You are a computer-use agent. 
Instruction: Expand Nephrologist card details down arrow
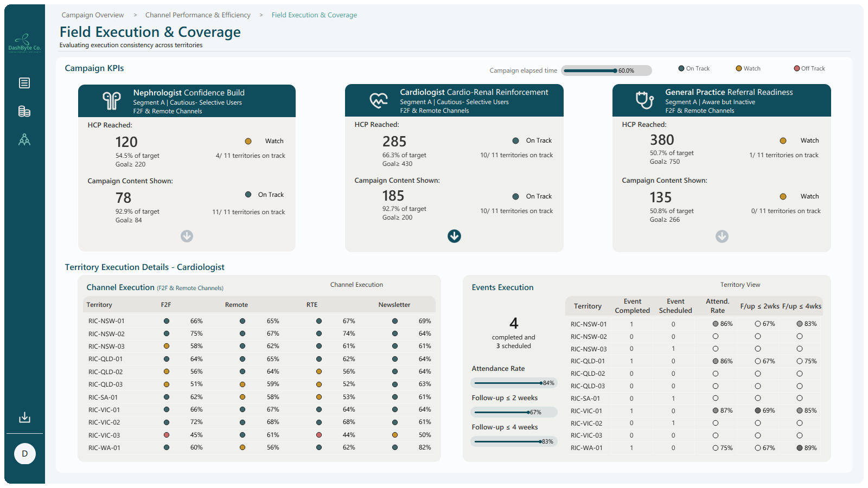click(x=187, y=236)
